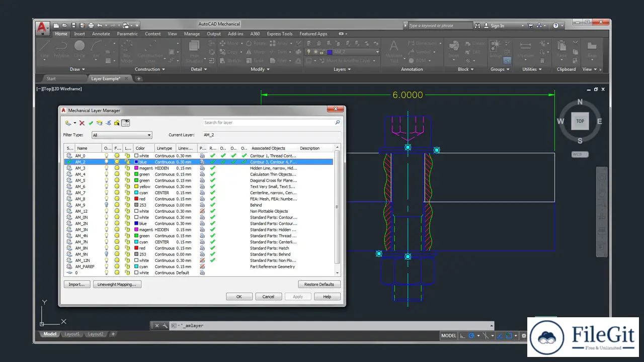Switch to the Layout1 tab
The width and height of the screenshot is (644, 362).
pos(71,334)
